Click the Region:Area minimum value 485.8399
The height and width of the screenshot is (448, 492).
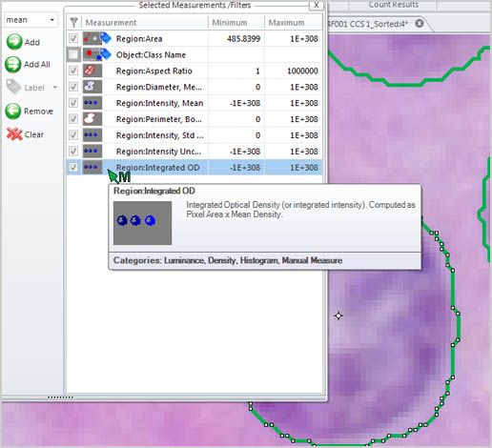point(243,39)
